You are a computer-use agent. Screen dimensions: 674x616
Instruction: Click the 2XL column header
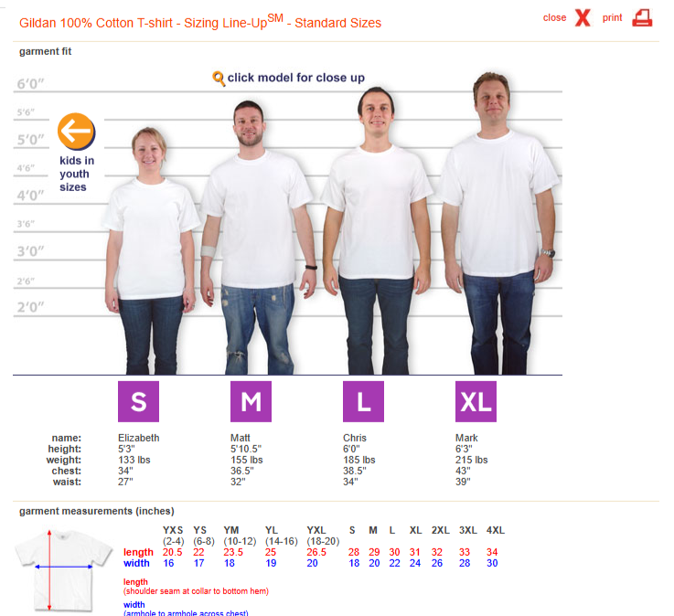pos(441,530)
